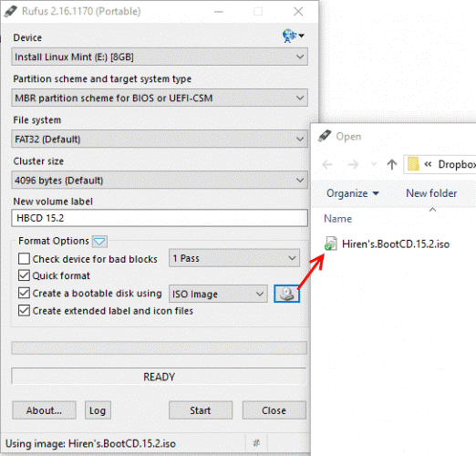Click the up arrow in Open dialog
476x456 pixels.
[392, 164]
